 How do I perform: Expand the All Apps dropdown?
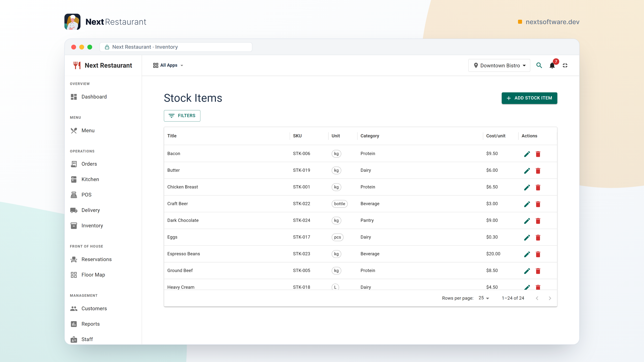(x=168, y=65)
